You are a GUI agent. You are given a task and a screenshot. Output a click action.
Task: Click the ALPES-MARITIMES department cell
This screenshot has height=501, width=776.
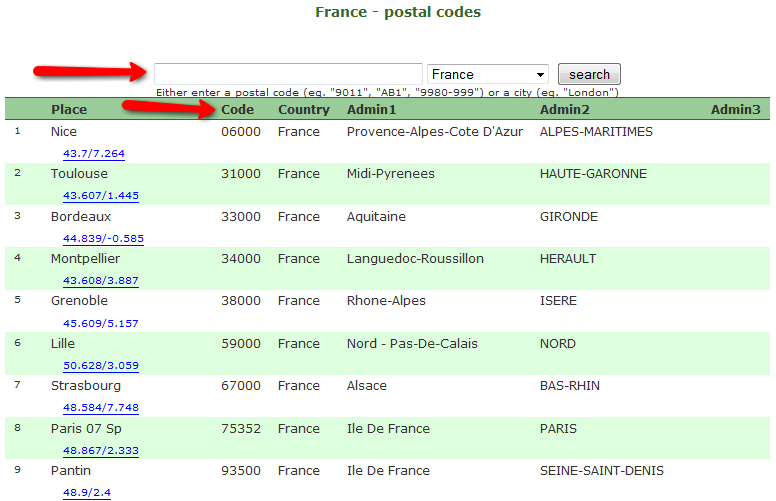(x=596, y=132)
